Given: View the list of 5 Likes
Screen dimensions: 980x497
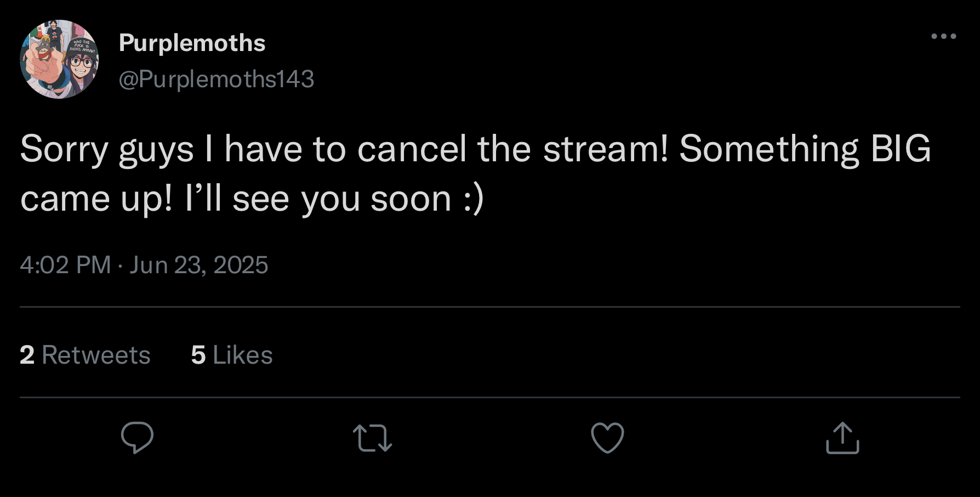Looking at the screenshot, I should [231, 355].
